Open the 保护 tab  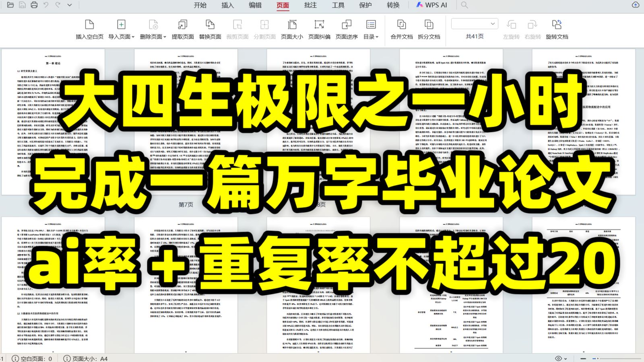[365, 5]
